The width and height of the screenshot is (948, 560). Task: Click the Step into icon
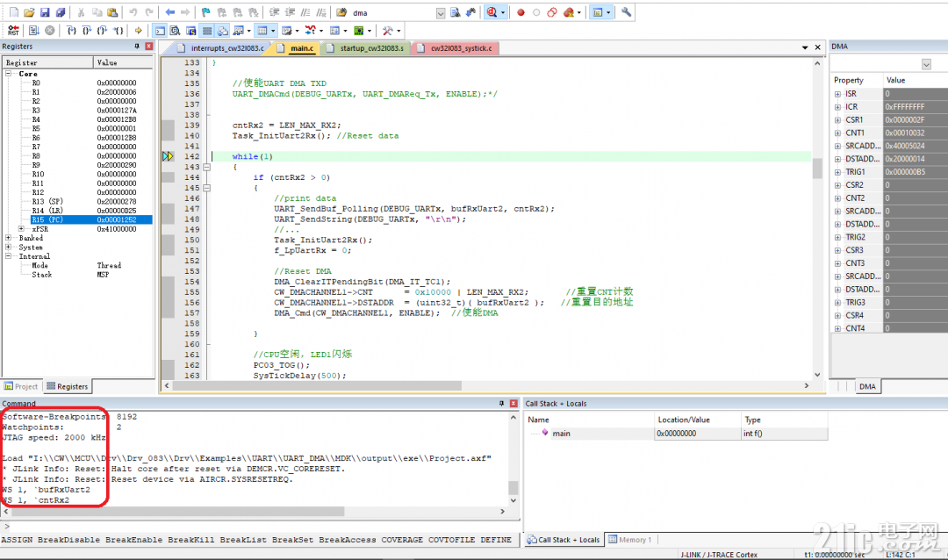click(x=71, y=30)
